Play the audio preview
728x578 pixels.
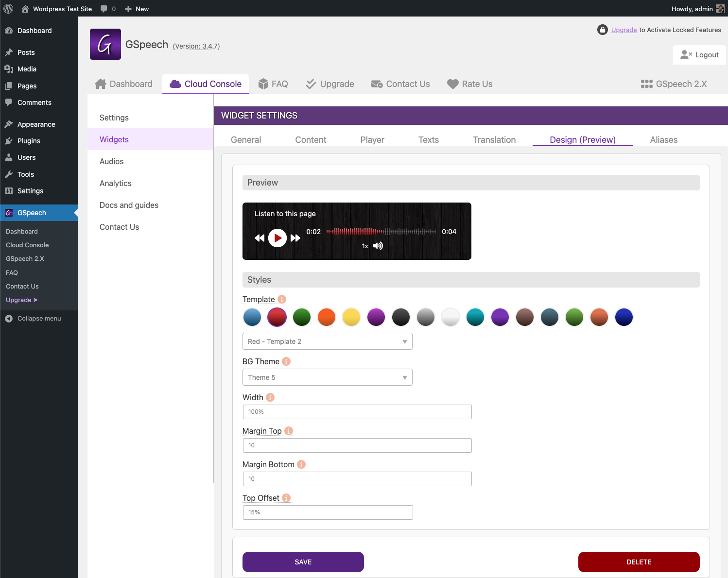click(277, 238)
